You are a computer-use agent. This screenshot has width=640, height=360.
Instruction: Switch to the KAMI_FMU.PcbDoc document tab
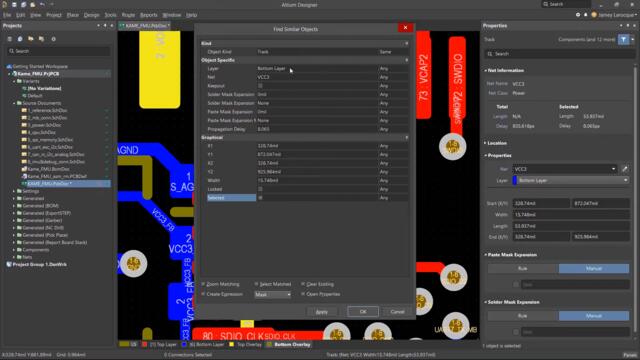point(144,26)
